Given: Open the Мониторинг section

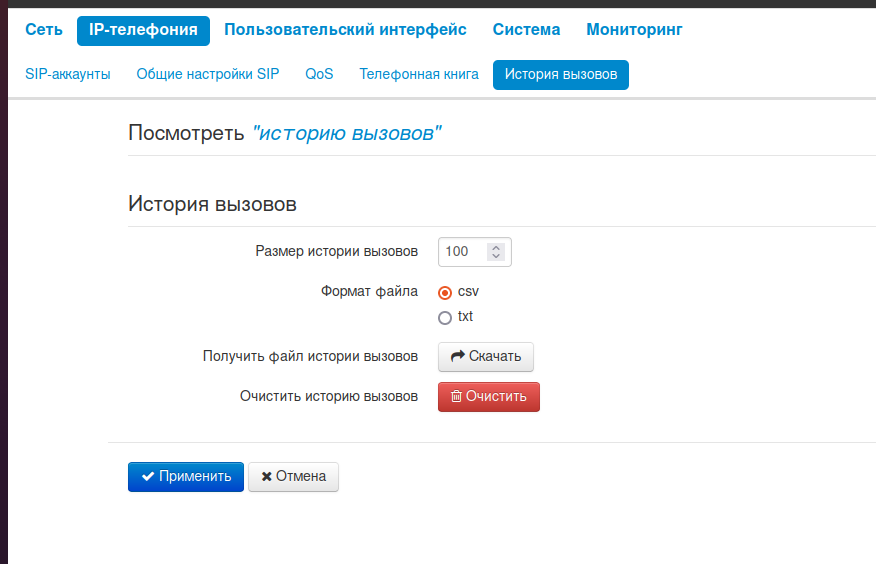Looking at the screenshot, I should click(634, 30).
